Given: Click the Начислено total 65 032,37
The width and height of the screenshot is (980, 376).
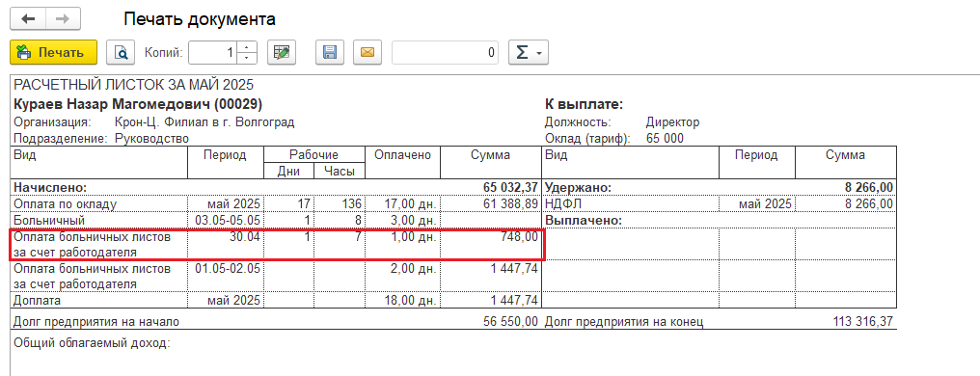Looking at the screenshot, I should tap(510, 188).
